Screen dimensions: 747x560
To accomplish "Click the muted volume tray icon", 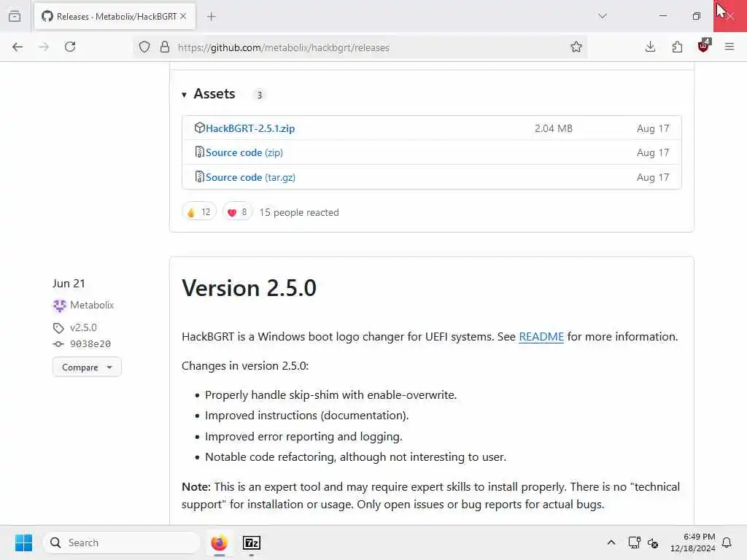I will (653, 542).
